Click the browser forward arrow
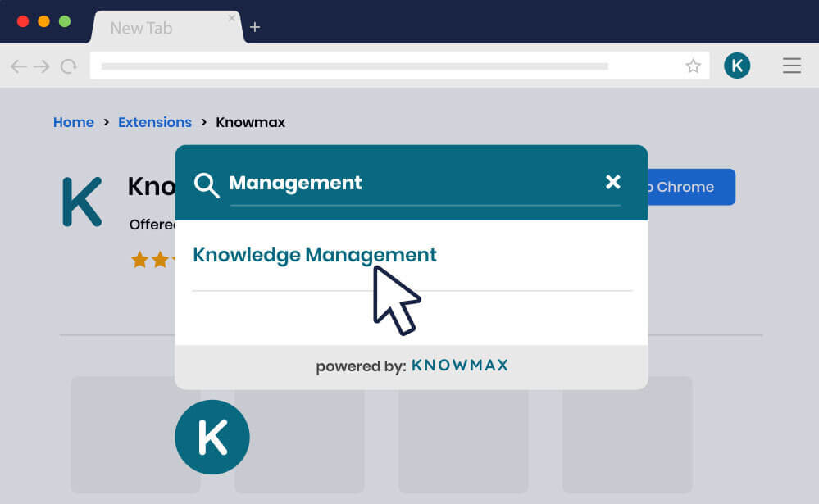 [x=42, y=66]
